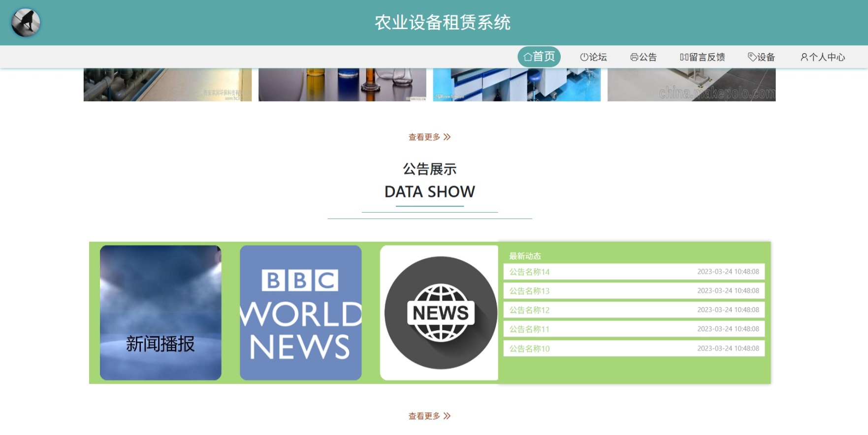
Task: Click the 最新动态 heading
Action: pos(525,256)
